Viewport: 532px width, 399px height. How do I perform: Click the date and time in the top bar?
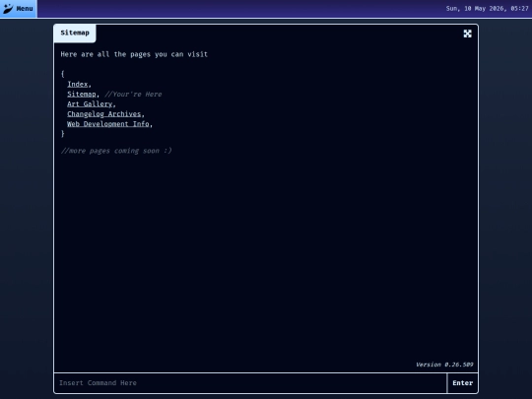point(487,9)
